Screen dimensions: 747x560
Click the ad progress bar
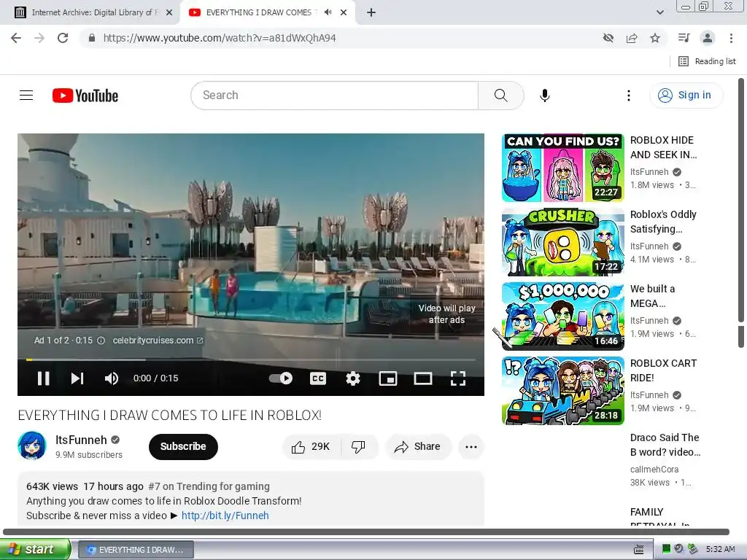point(251,359)
